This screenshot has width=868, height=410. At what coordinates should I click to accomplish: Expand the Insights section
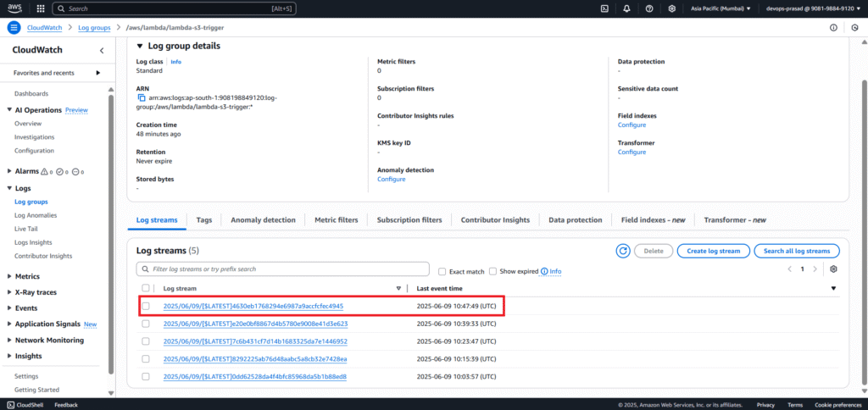point(9,356)
